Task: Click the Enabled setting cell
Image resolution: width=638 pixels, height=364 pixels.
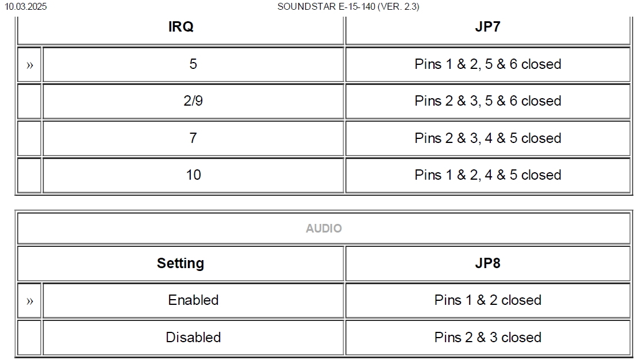Action: (193, 300)
